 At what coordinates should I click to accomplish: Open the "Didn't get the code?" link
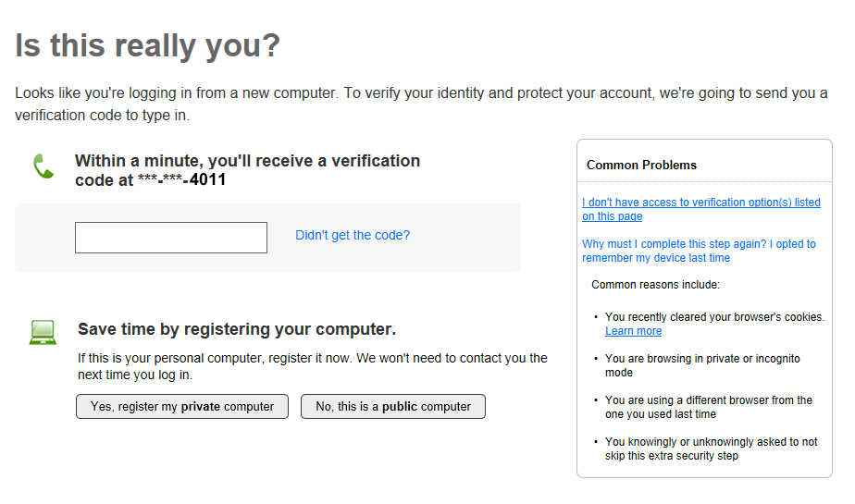pyautogui.click(x=353, y=235)
